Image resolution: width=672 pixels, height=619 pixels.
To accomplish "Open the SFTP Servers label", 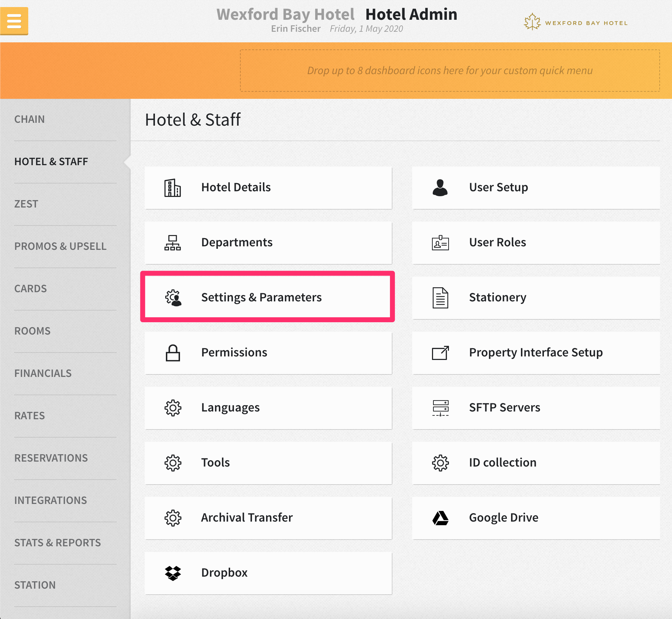I will 505,408.
